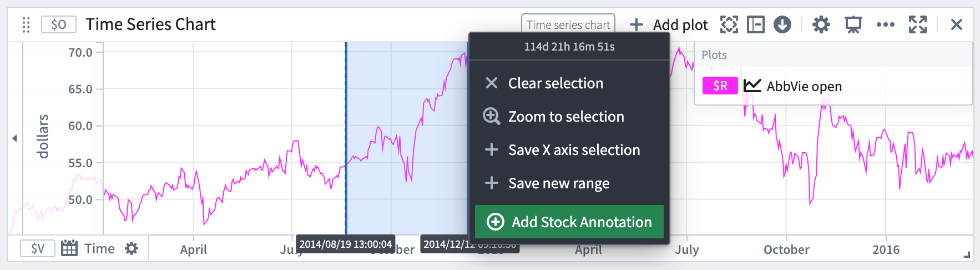Screen dimensions: 980x270
Task: Expand chart to fullscreen
Action: pos(917,24)
